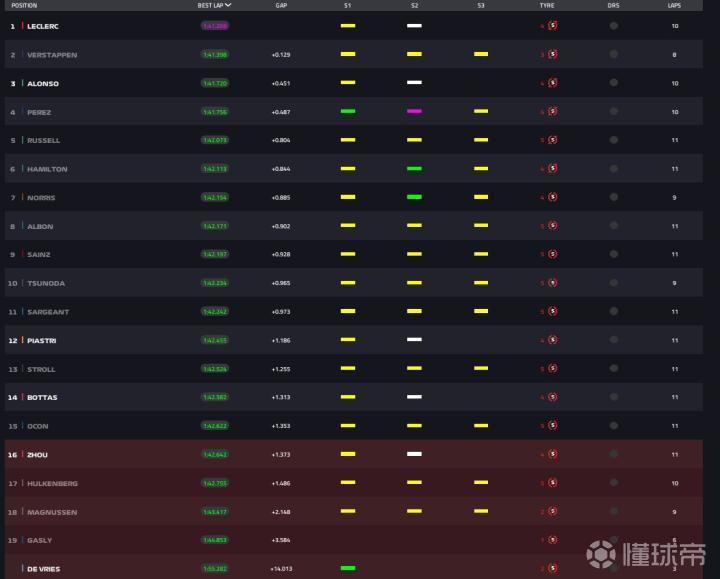
Task: Select Zhou's tyre compound icon
Action: coord(552,455)
